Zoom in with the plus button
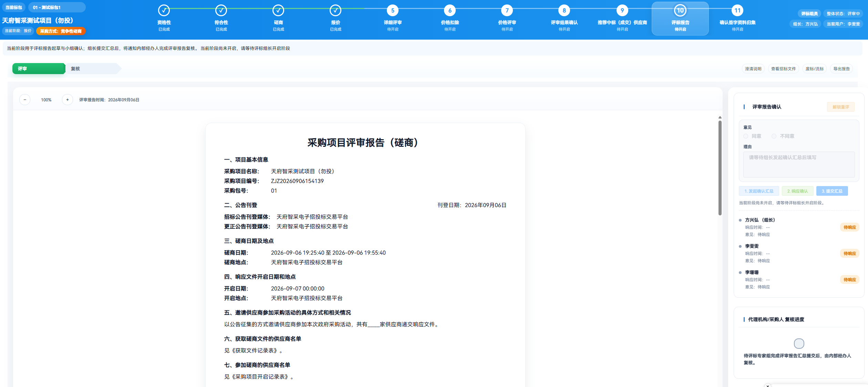The width and height of the screenshot is (868, 387). [68, 100]
